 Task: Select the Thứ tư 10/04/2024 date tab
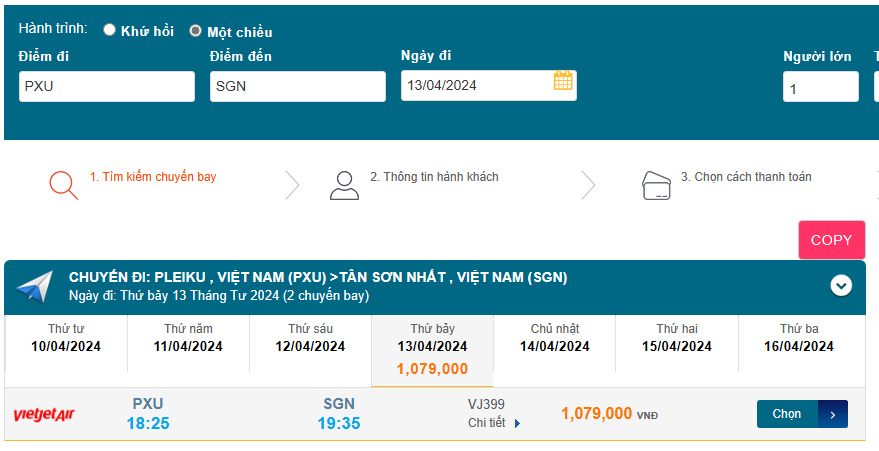tap(66, 338)
